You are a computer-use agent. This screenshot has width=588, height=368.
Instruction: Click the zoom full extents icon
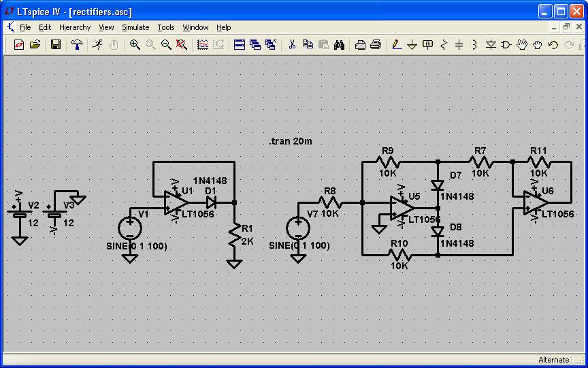[182, 45]
